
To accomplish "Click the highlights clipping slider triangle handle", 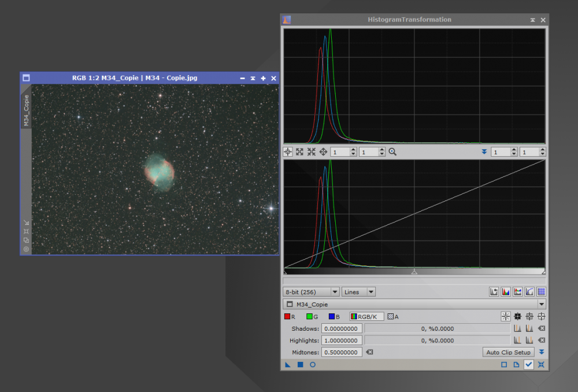I will tap(544, 272).
